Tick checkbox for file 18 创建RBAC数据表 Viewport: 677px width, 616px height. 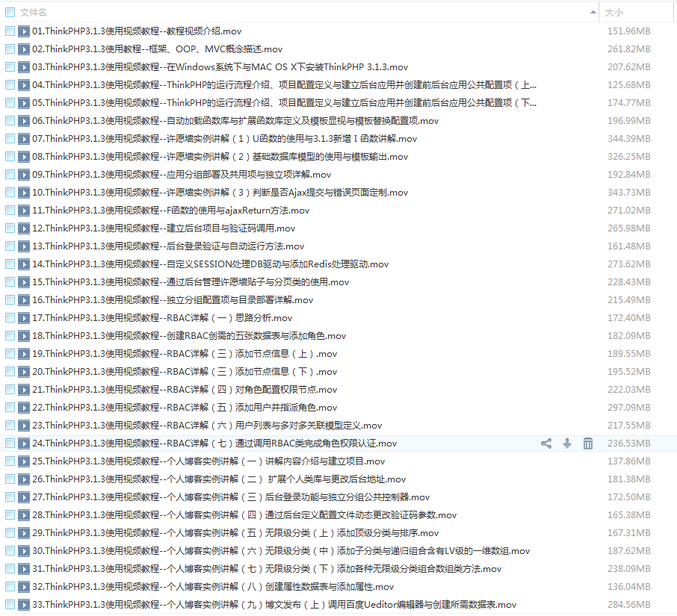pos(10,335)
